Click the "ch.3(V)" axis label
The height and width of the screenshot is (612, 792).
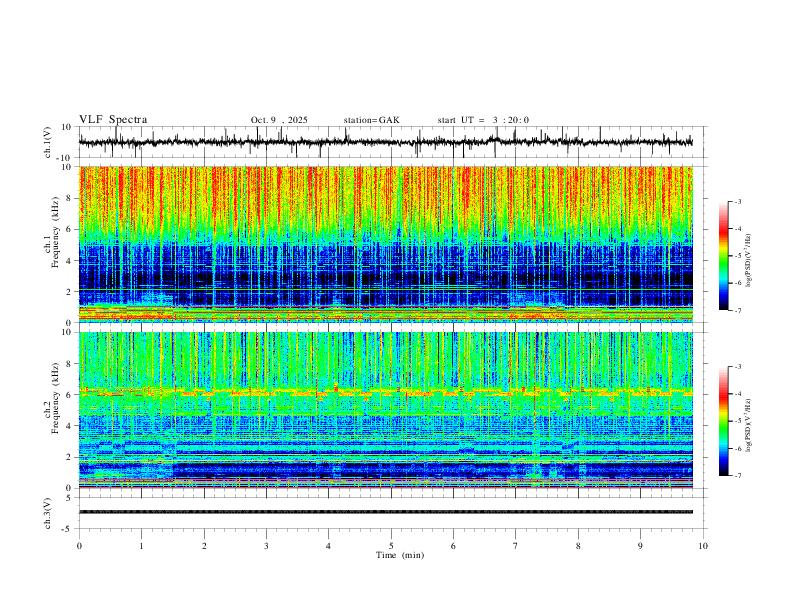pos(48,513)
